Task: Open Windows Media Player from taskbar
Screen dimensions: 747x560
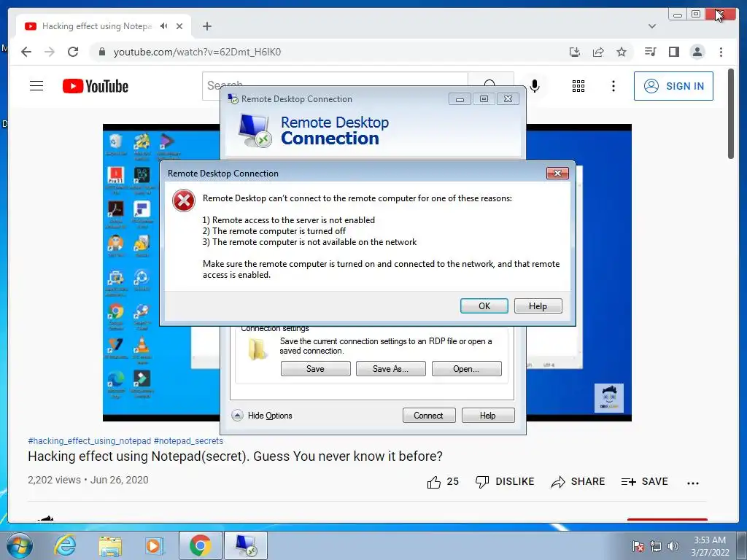Action: pos(154,545)
